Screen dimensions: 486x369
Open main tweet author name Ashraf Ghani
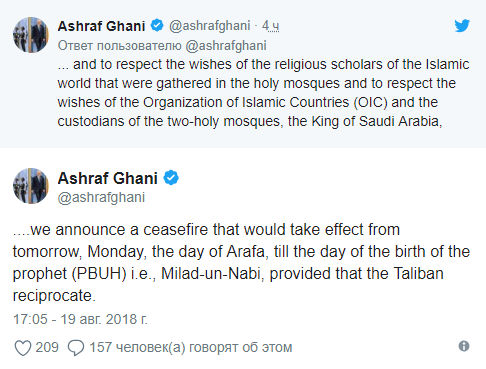coord(108,178)
